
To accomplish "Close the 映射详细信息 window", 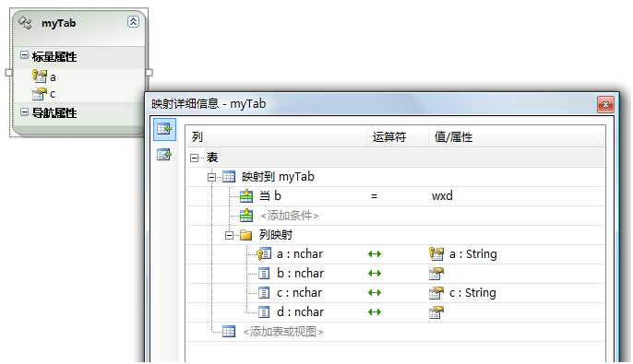I will coord(605,105).
